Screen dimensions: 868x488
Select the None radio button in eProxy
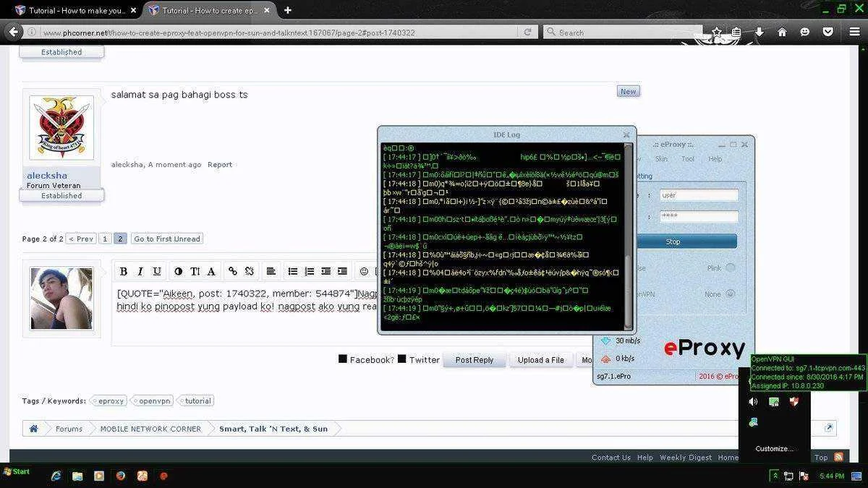[x=731, y=294]
